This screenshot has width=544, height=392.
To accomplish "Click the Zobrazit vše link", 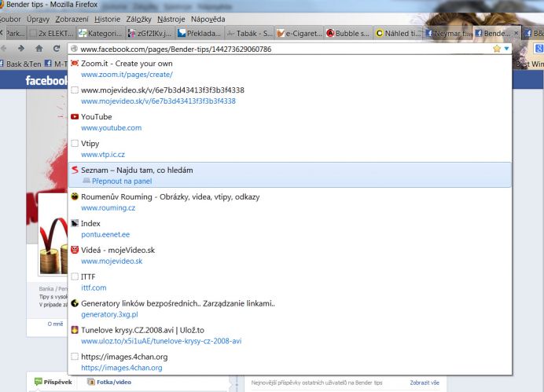I will pos(425,383).
